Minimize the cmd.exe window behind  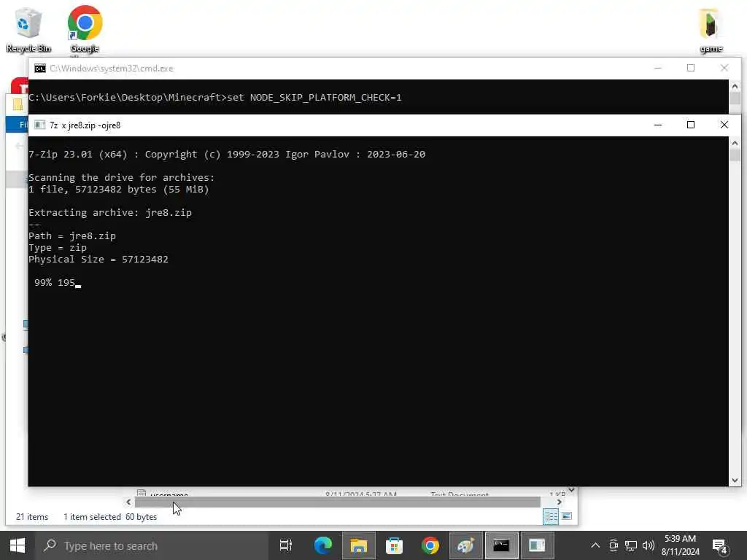pyautogui.click(x=658, y=68)
